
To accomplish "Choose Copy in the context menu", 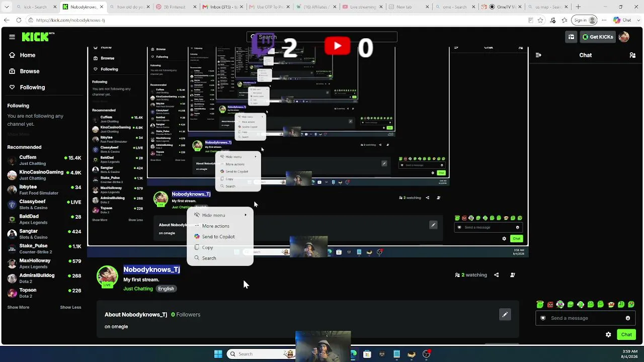I will pyautogui.click(x=220, y=248).
